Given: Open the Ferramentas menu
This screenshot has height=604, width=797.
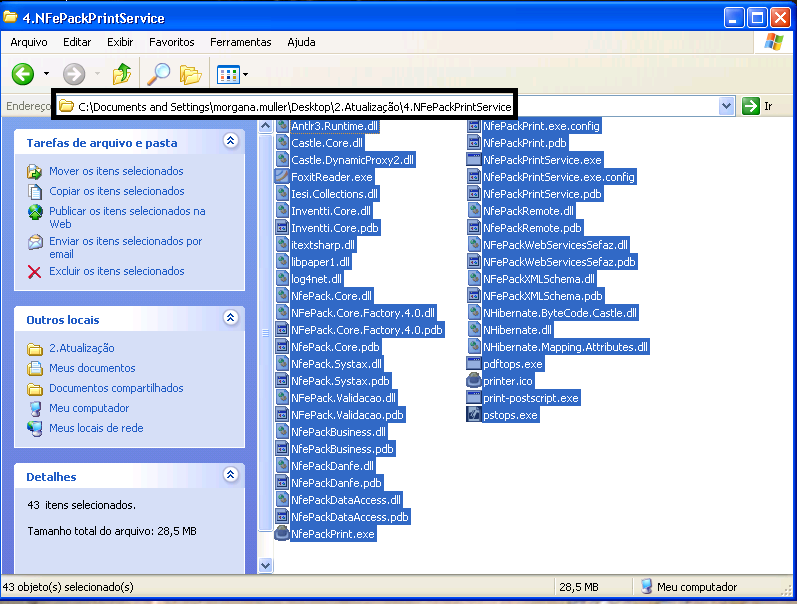Looking at the screenshot, I should 240,42.
